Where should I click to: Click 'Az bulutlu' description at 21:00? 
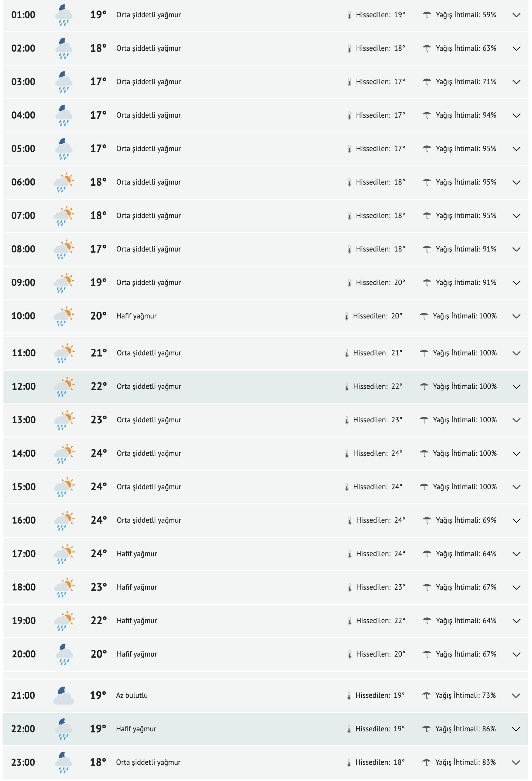point(132,696)
